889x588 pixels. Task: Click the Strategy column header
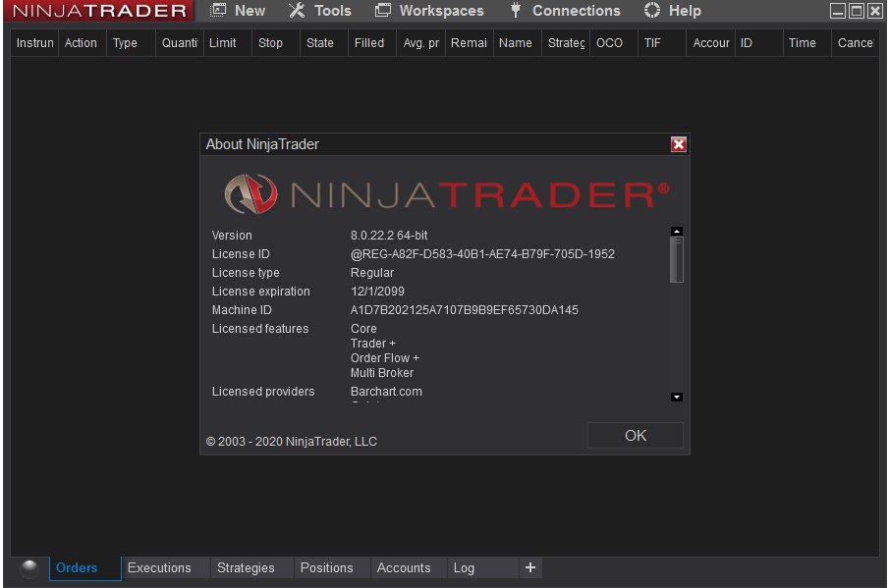566,43
